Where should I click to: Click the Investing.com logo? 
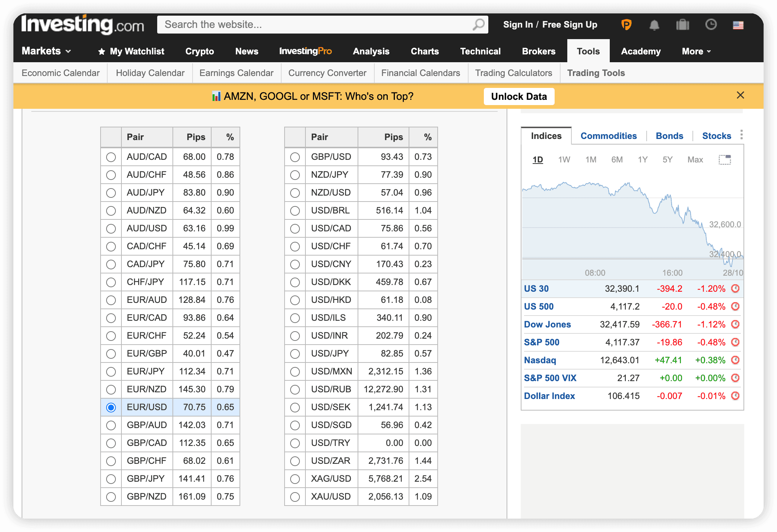pyautogui.click(x=83, y=25)
